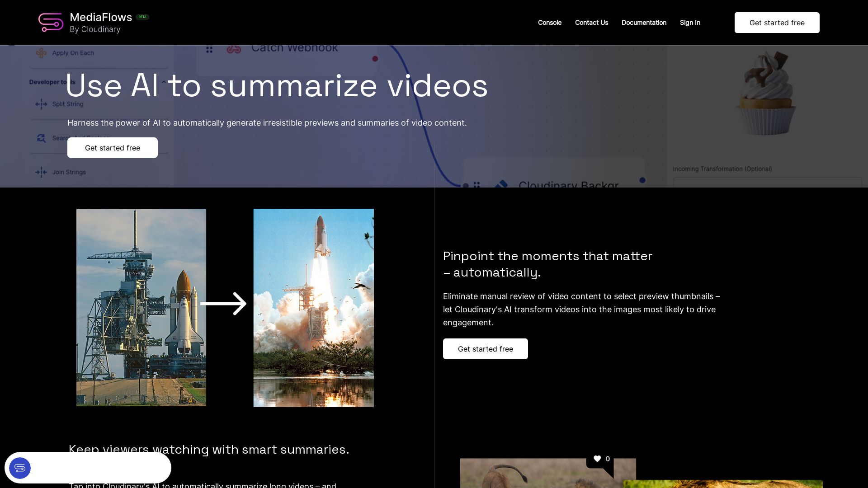This screenshot has height=488, width=868.
Task: Toggle the heart like on the lion video
Action: pos(598,459)
